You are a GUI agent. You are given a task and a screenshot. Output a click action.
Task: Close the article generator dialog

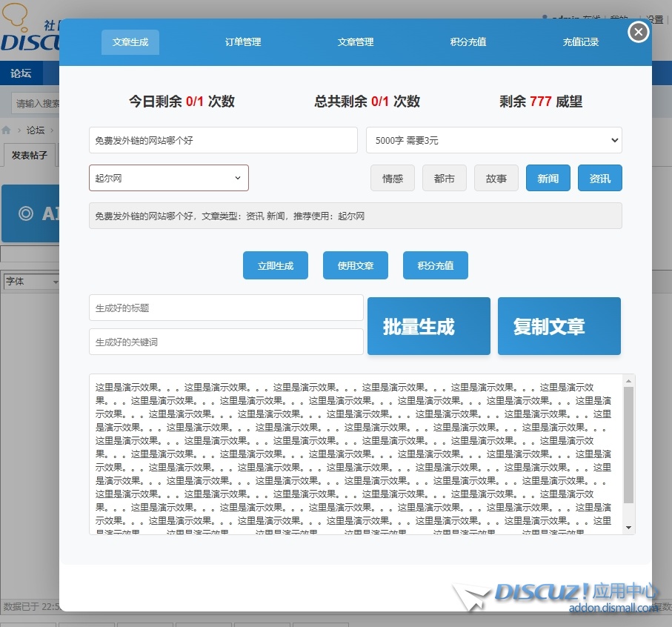pos(638,32)
